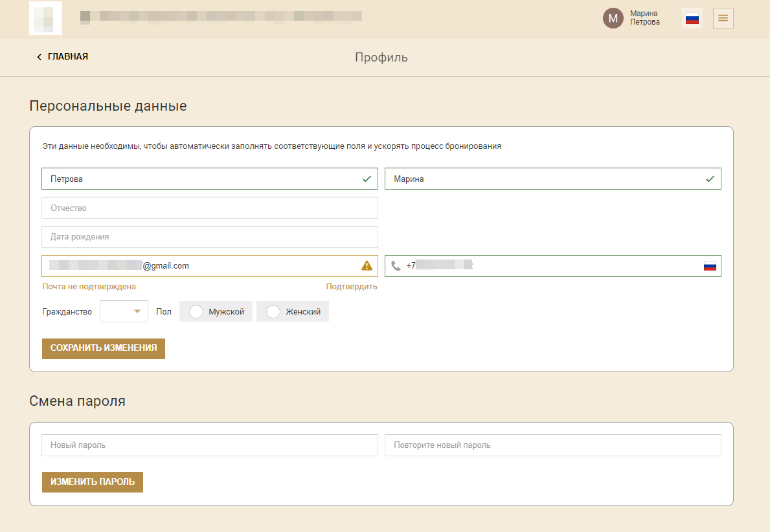Click the site logo in the header
Image resolution: width=770 pixels, height=532 pixels.
point(46,18)
